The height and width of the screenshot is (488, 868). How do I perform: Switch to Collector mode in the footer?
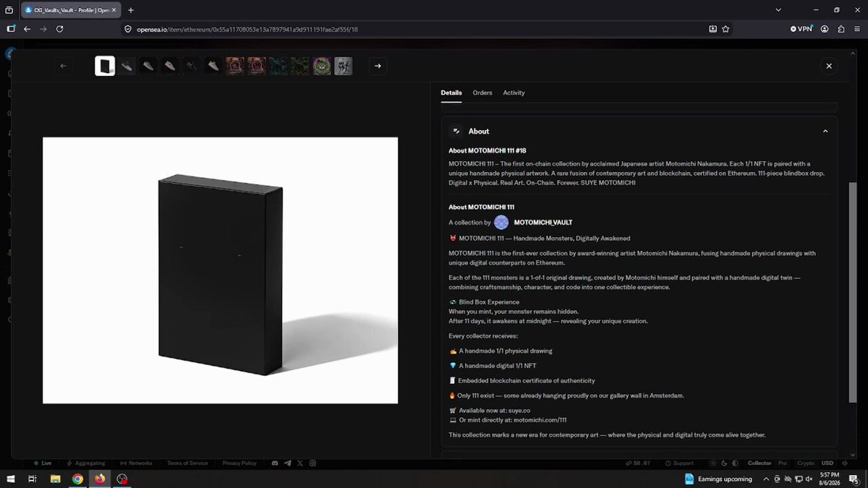pyautogui.click(x=759, y=463)
